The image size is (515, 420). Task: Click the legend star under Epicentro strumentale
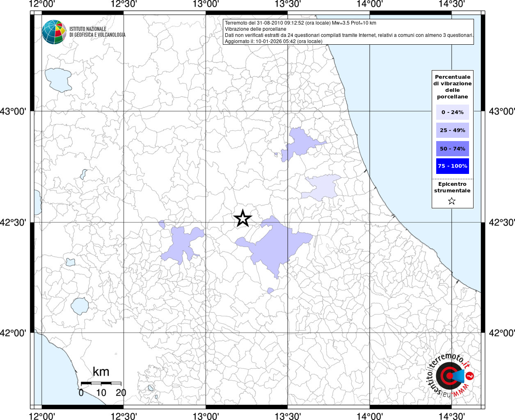(x=452, y=201)
